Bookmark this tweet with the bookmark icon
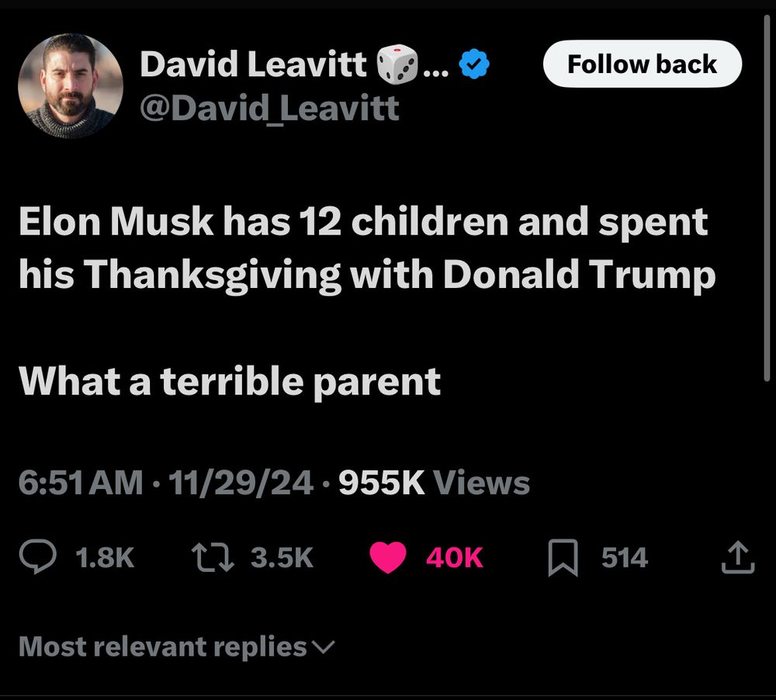 [x=563, y=558]
